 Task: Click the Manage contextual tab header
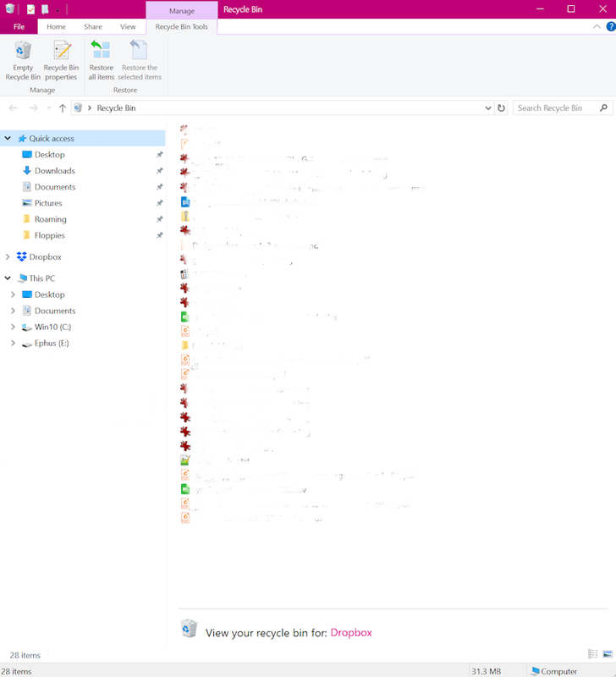click(x=182, y=11)
